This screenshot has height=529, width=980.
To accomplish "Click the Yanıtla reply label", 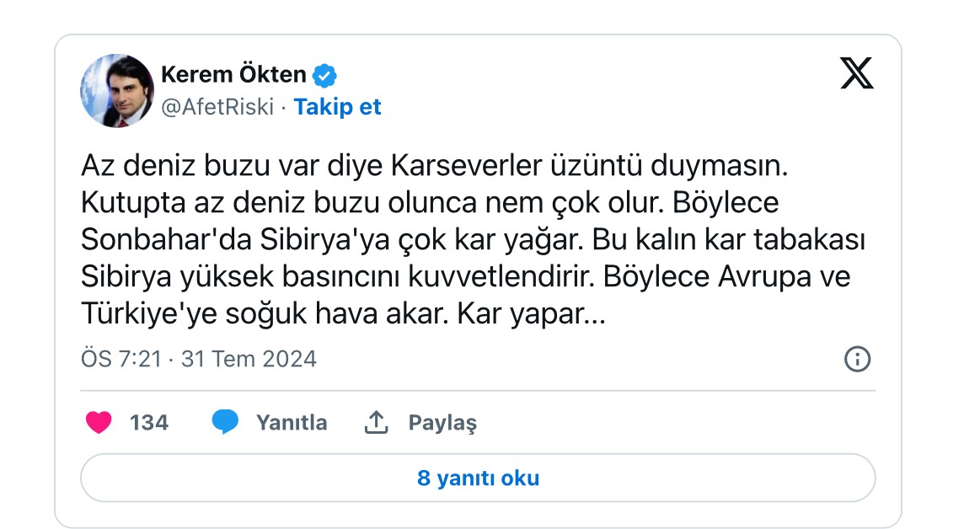I will [292, 422].
